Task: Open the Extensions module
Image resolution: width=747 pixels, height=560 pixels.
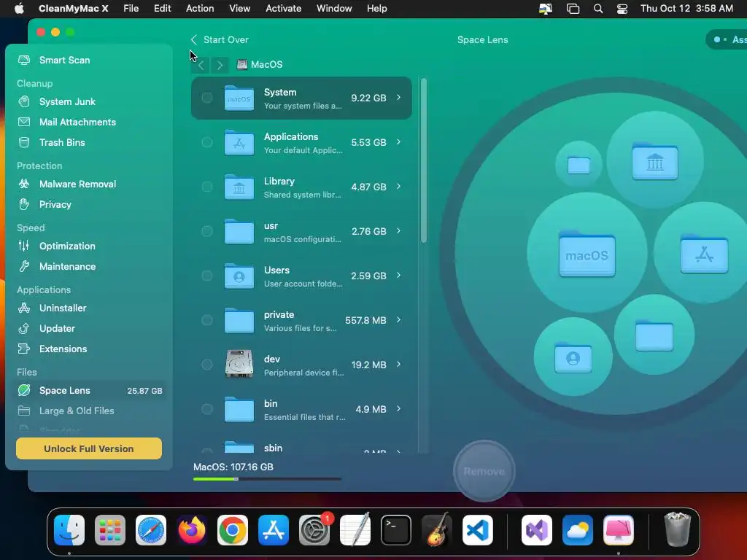Action: (x=63, y=349)
